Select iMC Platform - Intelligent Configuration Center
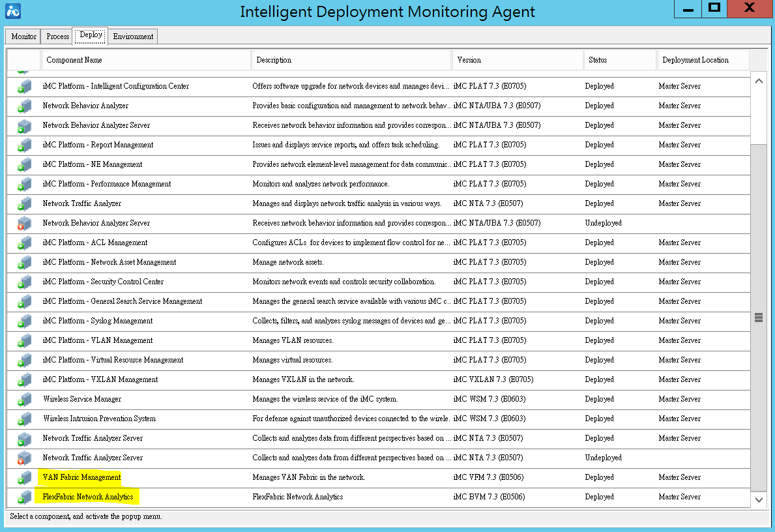 coord(115,86)
